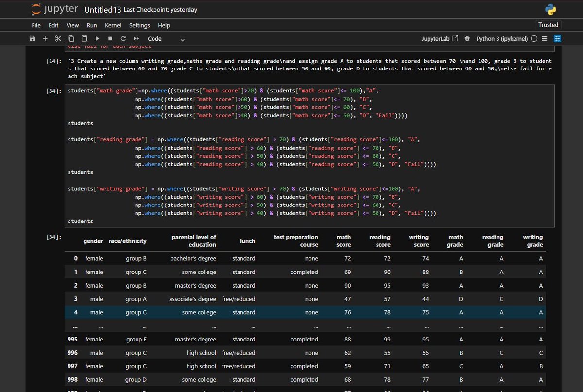Image resolution: width=583 pixels, height=392 pixels.
Task: Click Last Checkpoint: yesterday text
Action: [x=160, y=10]
